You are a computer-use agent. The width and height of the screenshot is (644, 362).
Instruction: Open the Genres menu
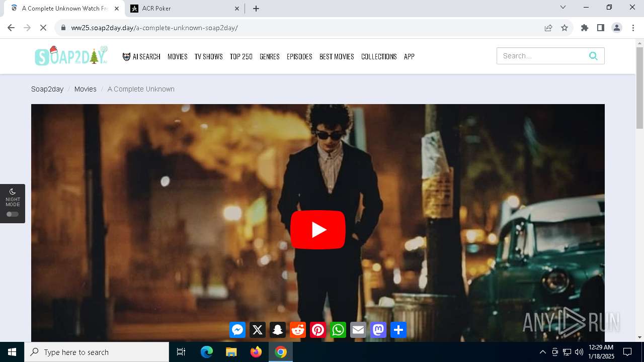click(270, 56)
